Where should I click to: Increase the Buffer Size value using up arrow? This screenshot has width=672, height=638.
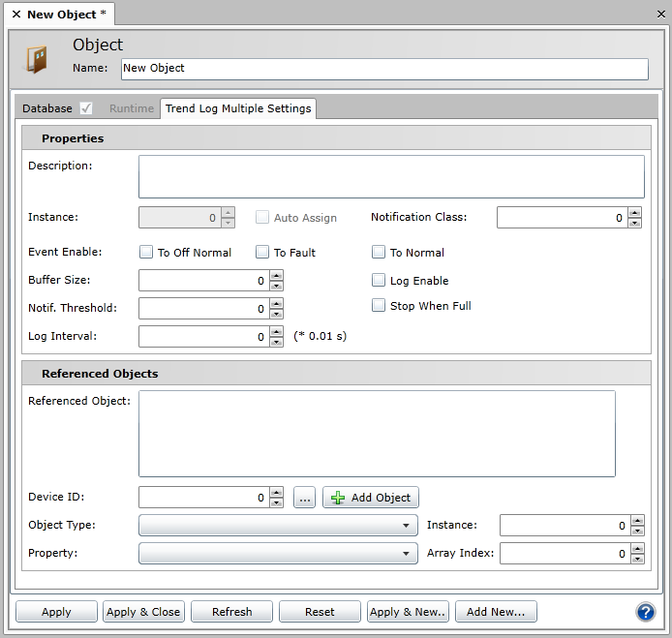[x=276, y=275]
